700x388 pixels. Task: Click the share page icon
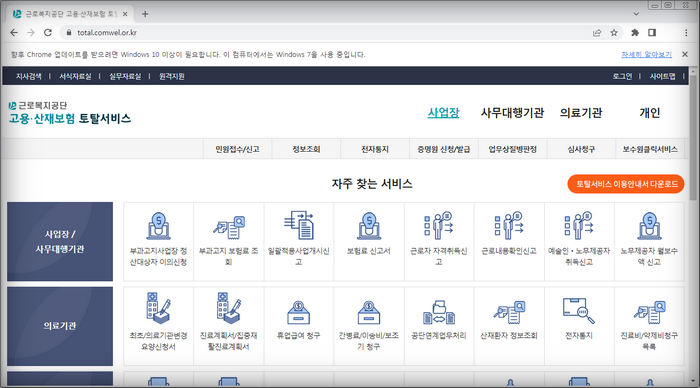tap(597, 33)
